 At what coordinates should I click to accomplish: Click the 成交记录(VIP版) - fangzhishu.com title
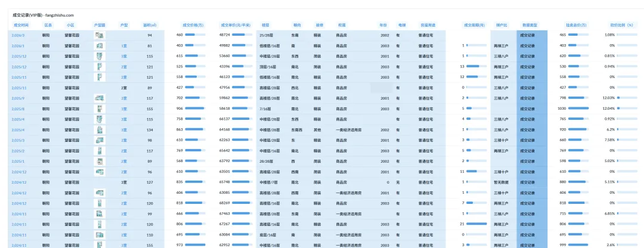coord(43,15)
